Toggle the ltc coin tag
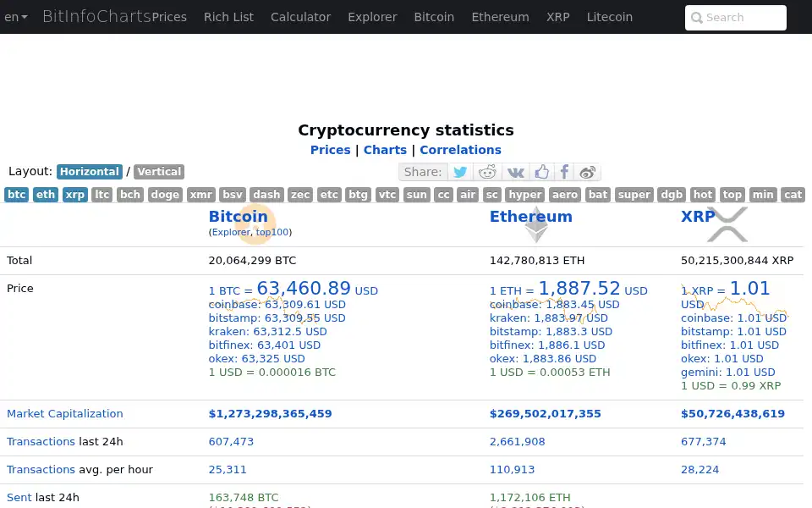 click(x=102, y=195)
